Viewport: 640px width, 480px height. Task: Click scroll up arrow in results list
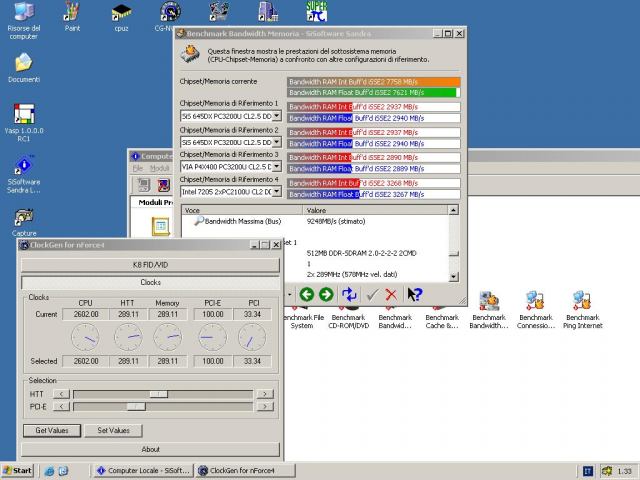coord(453,210)
